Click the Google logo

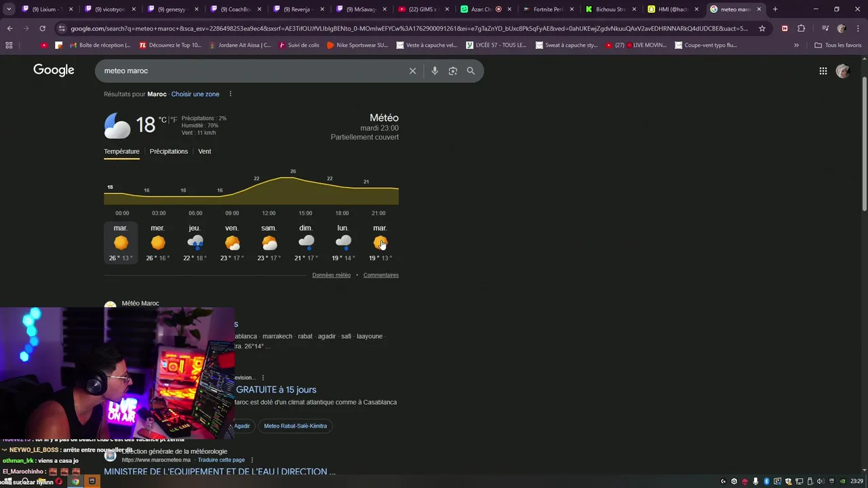pyautogui.click(x=54, y=70)
